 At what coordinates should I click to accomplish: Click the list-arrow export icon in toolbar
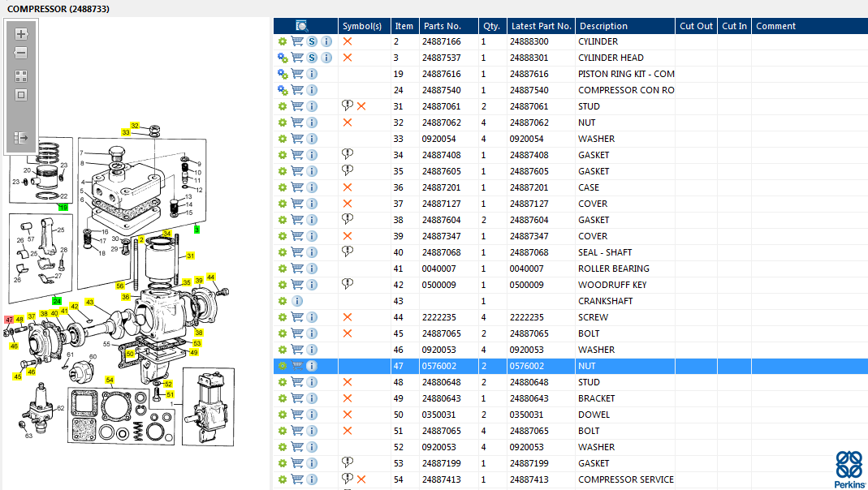point(21,138)
